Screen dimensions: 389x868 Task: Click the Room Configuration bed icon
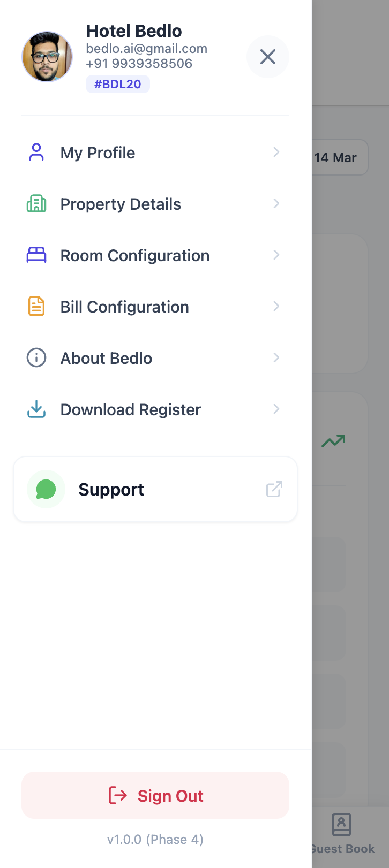click(36, 255)
